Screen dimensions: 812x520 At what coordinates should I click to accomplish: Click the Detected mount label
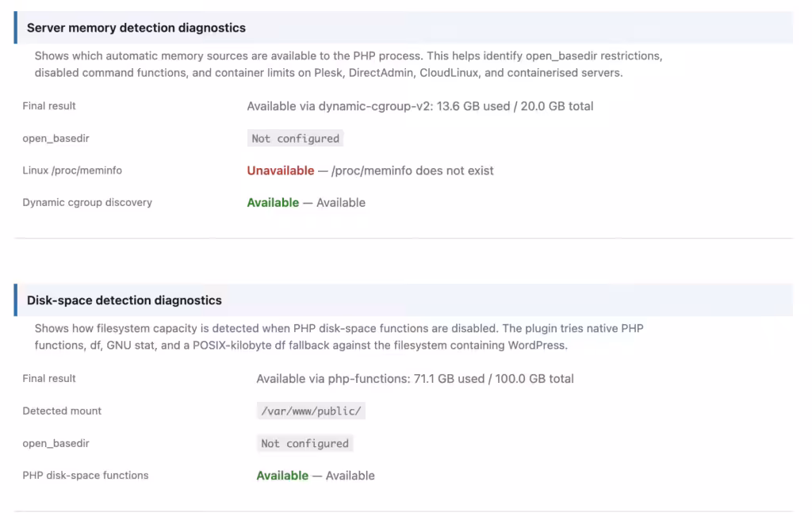tap(62, 411)
